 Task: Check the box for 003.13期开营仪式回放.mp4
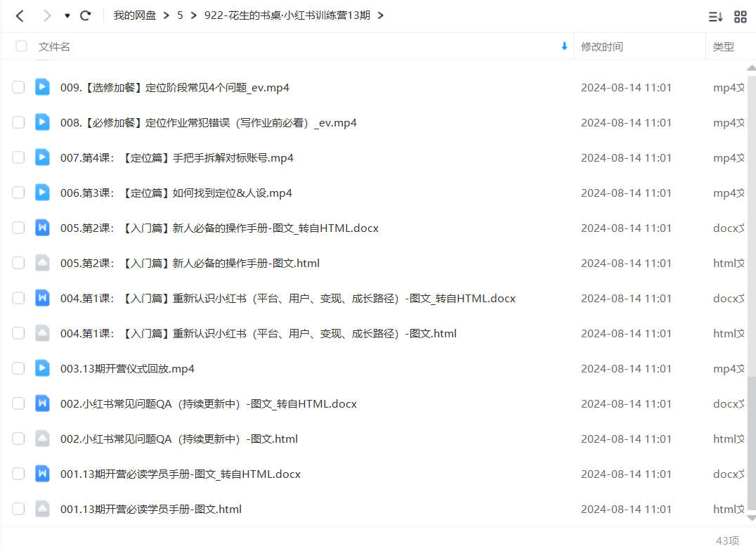pyautogui.click(x=18, y=368)
